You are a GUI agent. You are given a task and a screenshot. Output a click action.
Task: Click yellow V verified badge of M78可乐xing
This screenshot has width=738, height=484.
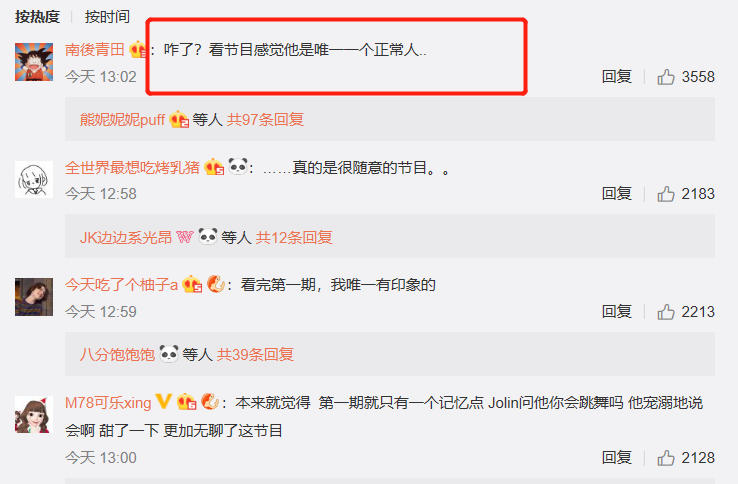click(x=163, y=402)
